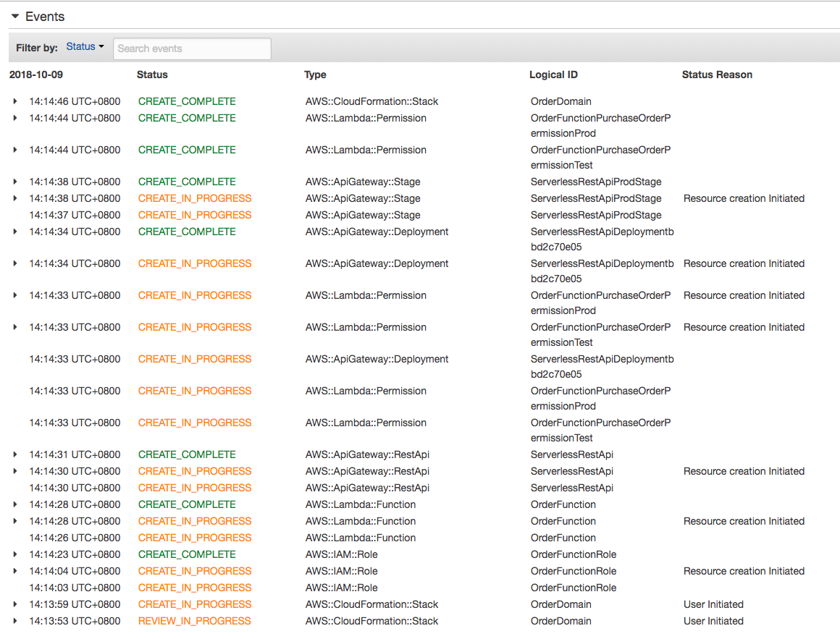The height and width of the screenshot is (639, 840).
Task: Click the AWS::CloudFormation::Stack type in the top row
Action: (x=371, y=101)
